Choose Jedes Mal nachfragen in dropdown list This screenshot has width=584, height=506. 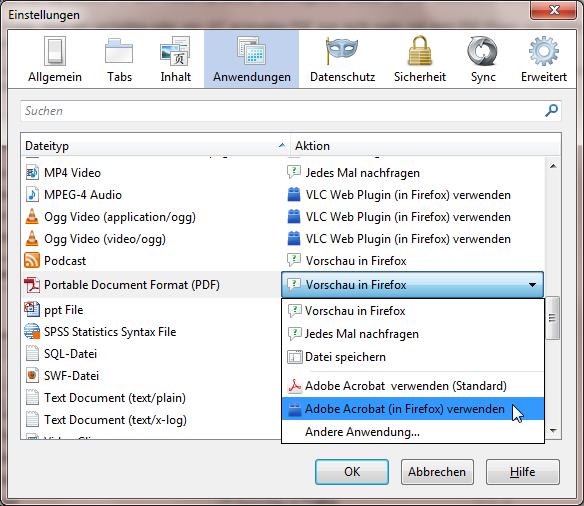(x=413, y=334)
